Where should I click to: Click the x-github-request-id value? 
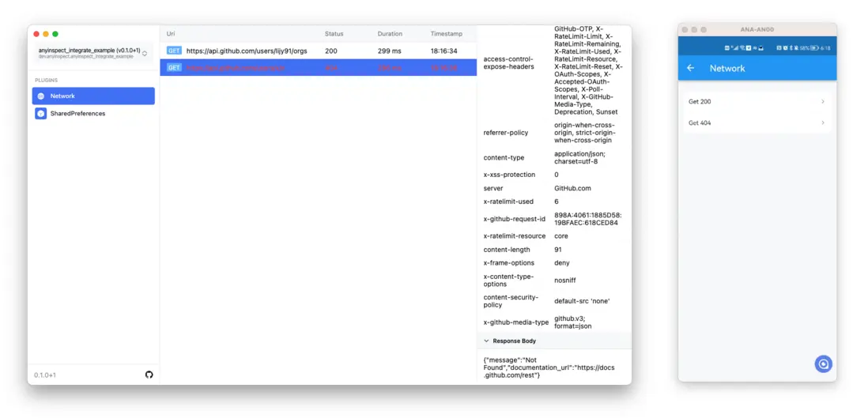pos(588,219)
